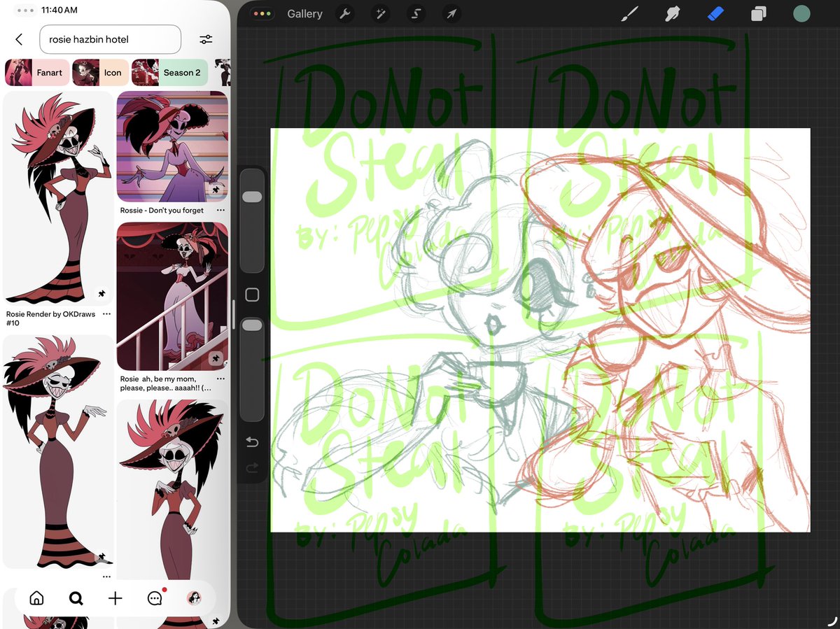840x629 pixels.
Task: Open the Selection tool
Action: point(416,14)
